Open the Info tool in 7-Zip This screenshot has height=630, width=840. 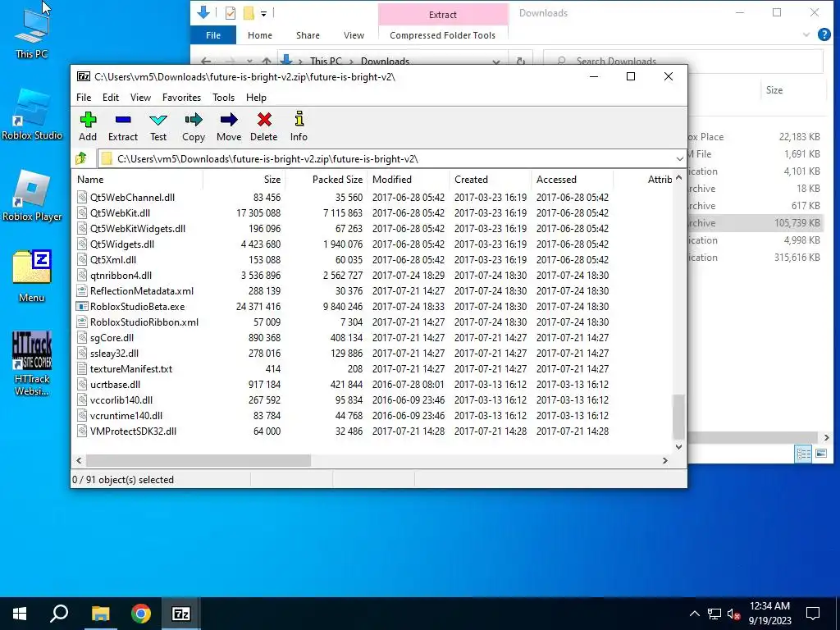point(299,126)
